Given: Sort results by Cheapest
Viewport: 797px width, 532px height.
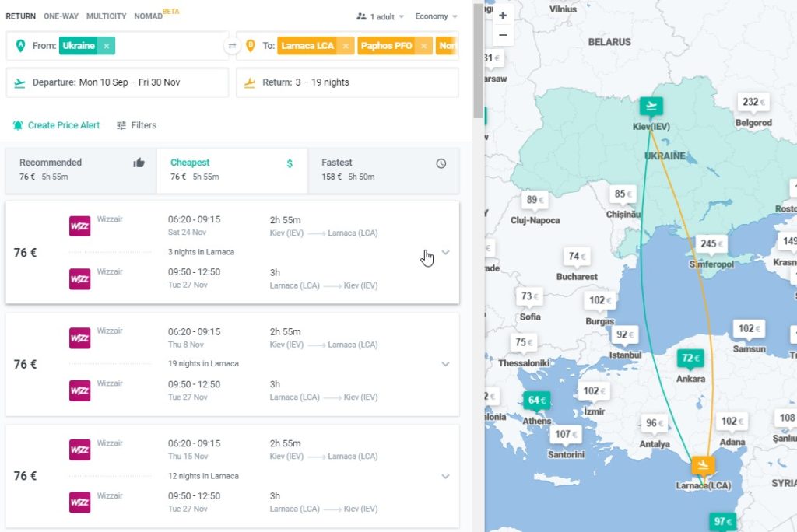Looking at the screenshot, I should click(232, 171).
